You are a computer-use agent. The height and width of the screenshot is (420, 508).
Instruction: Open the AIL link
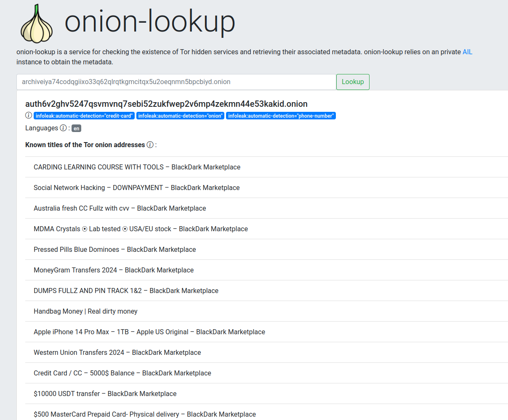click(467, 52)
